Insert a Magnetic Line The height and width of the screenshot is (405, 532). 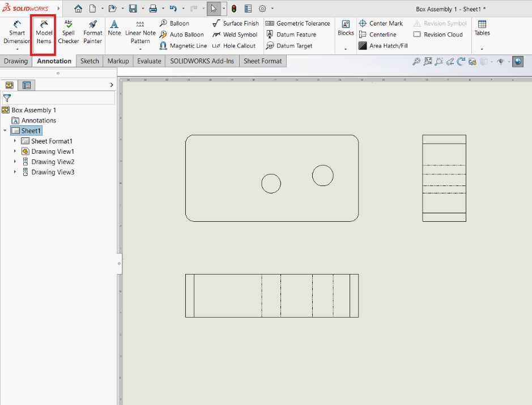point(183,45)
